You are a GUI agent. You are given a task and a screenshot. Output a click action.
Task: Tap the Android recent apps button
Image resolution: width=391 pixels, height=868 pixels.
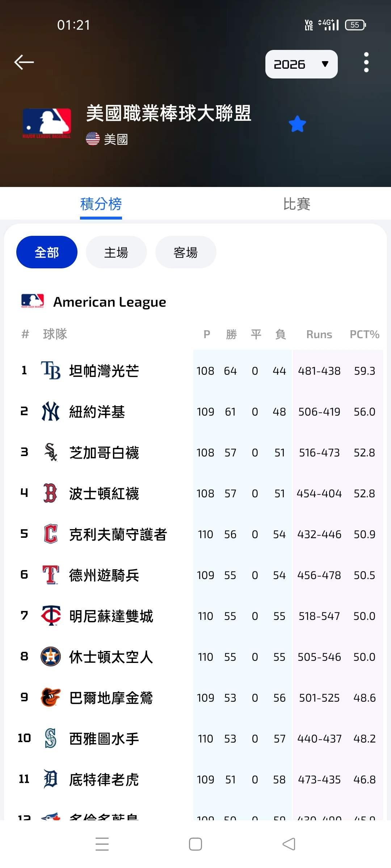[102, 844]
